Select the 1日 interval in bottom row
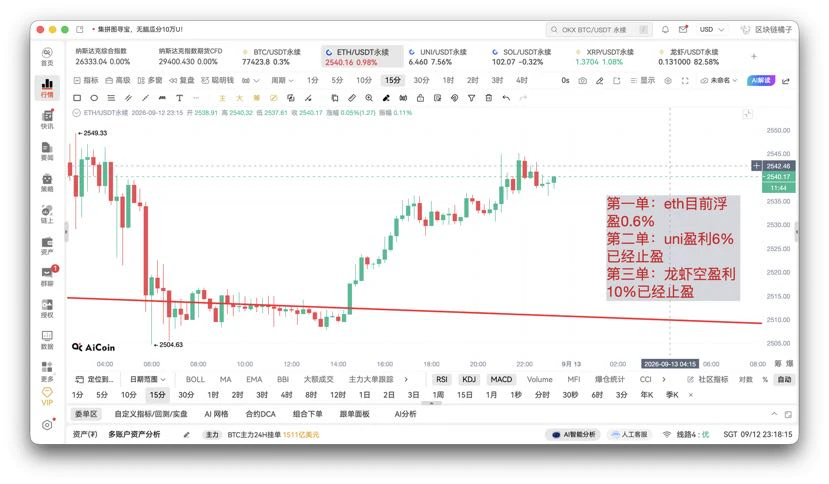Viewport: 829px width, 484px height. 364,395
